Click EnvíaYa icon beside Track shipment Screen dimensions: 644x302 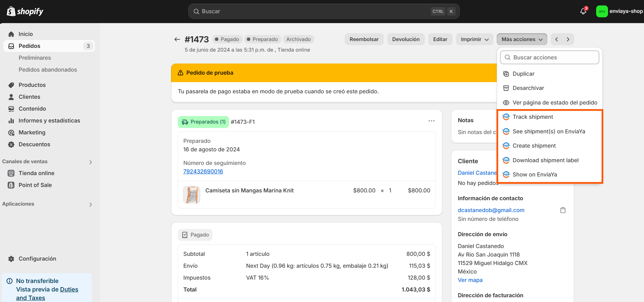tap(506, 117)
